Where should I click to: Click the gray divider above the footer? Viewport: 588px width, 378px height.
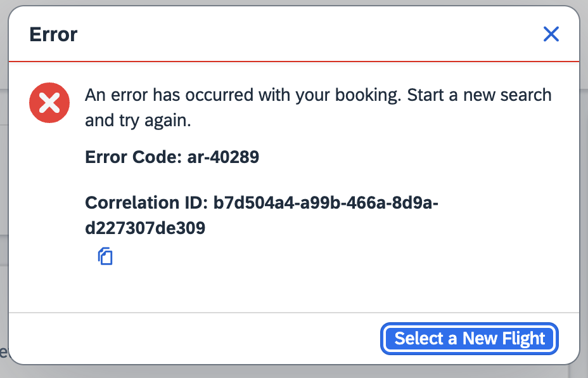click(x=294, y=312)
